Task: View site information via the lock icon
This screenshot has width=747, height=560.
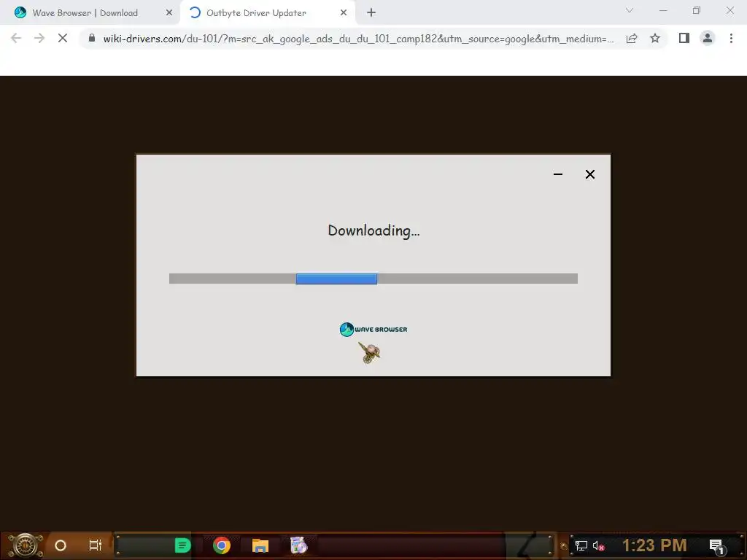Action: [92, 38]
